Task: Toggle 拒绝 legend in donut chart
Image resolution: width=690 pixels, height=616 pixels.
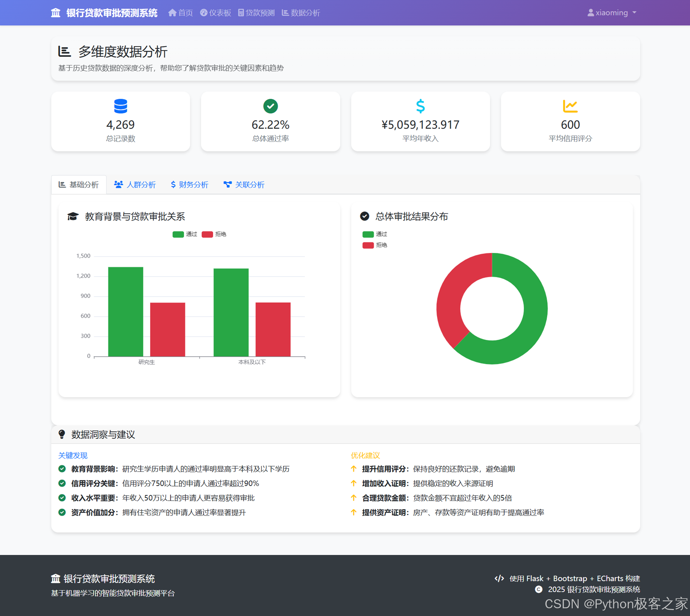Action: tap(374, 245)
